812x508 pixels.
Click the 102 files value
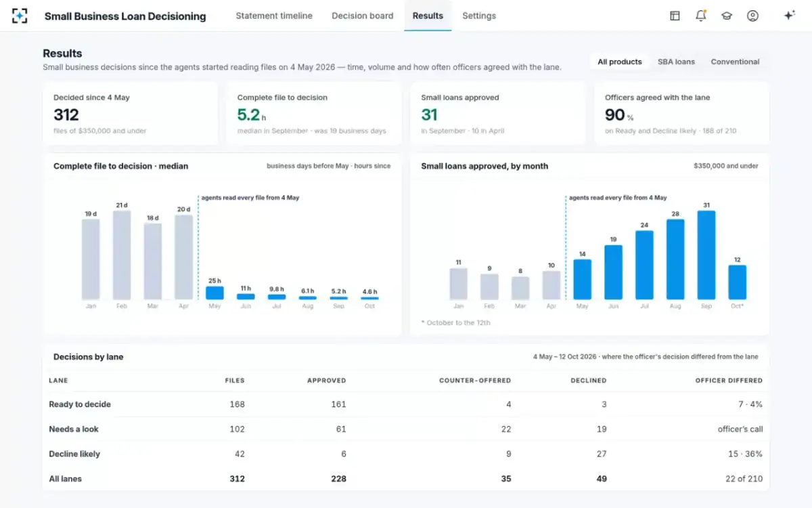(238, 429)
